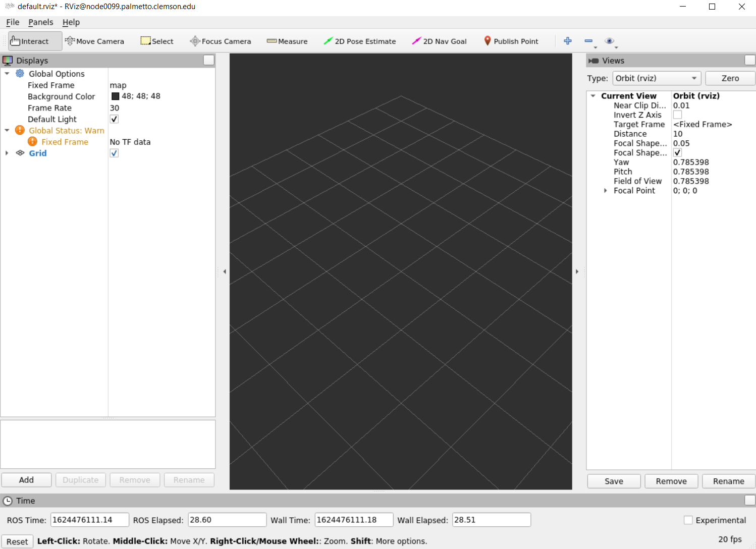Select the Focal Shape Size value 0.05
The height and width of the screenshot is (549, 756).
[x=681, y=143]
